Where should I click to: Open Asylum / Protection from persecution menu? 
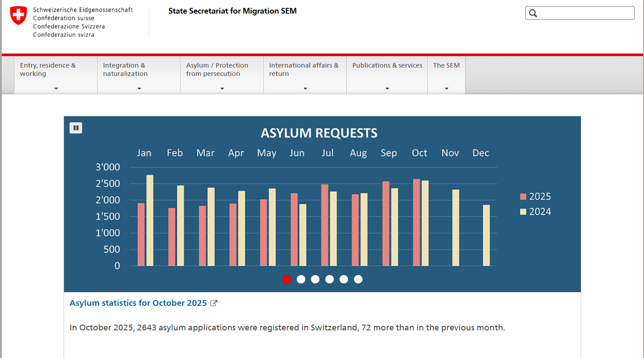coord(217,69)
